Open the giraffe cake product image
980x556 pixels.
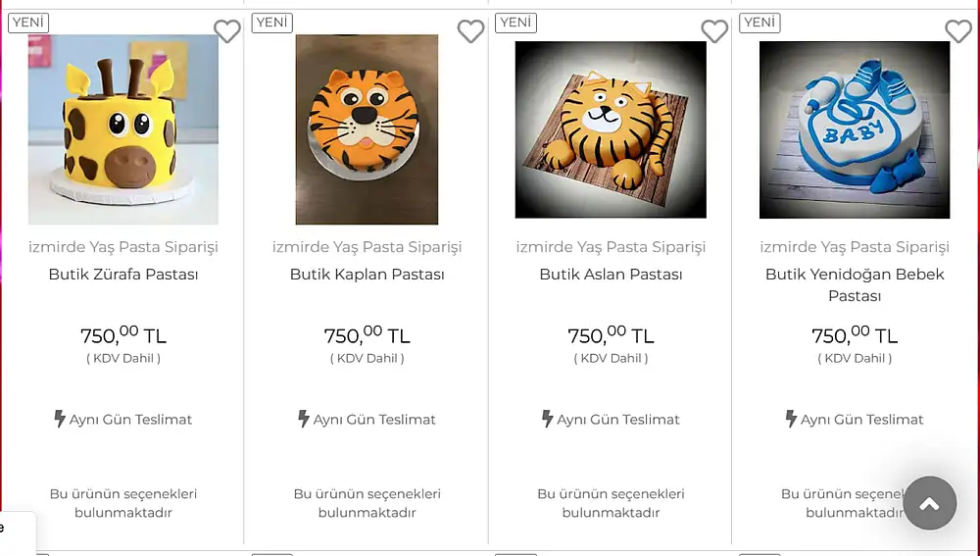pyautogui.click(x=123, y=130)
